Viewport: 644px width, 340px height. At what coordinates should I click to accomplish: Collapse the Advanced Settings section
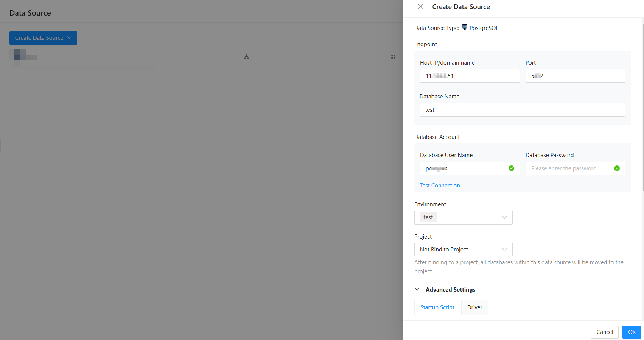click(417, 289)
